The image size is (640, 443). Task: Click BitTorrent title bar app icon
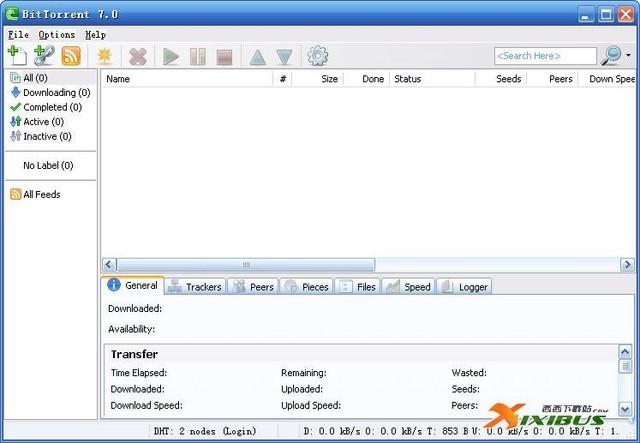click(x=12, y=14)
